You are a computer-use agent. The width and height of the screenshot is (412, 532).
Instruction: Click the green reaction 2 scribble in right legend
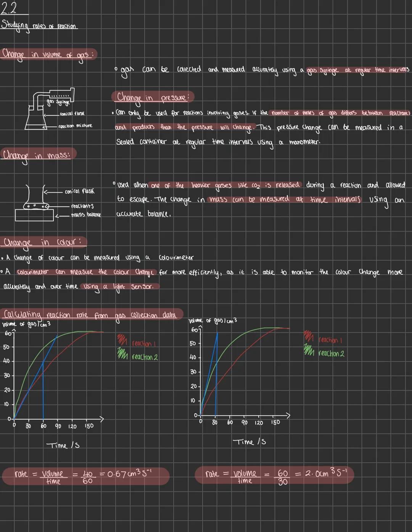[x=309, y=350]
